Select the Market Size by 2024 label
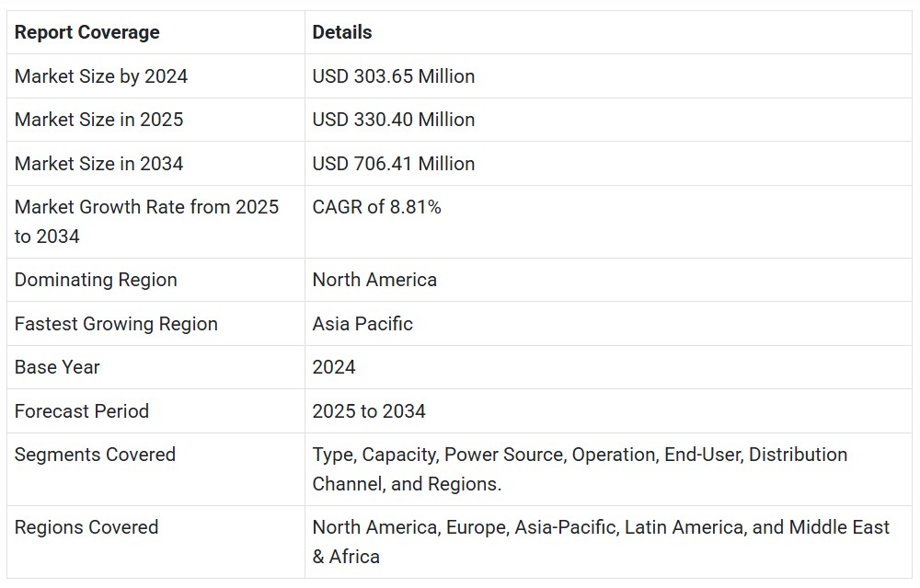Screen dimensions: 920x588 (101, 76)
